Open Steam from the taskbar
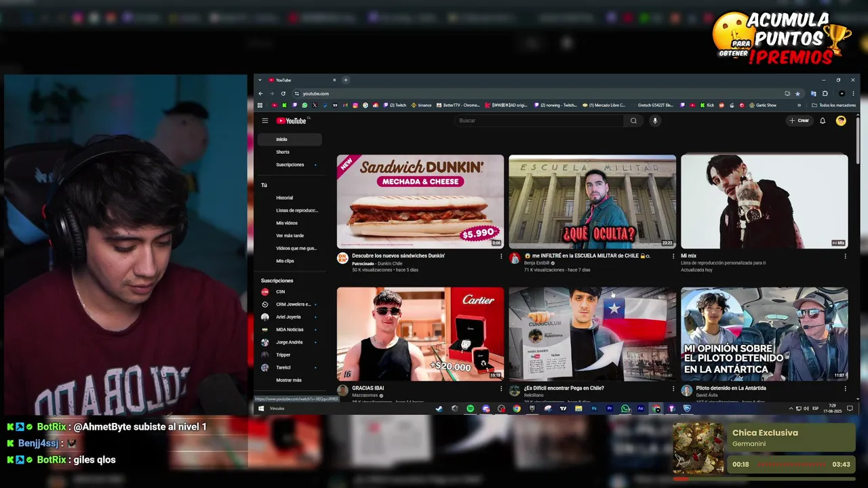 438,409
